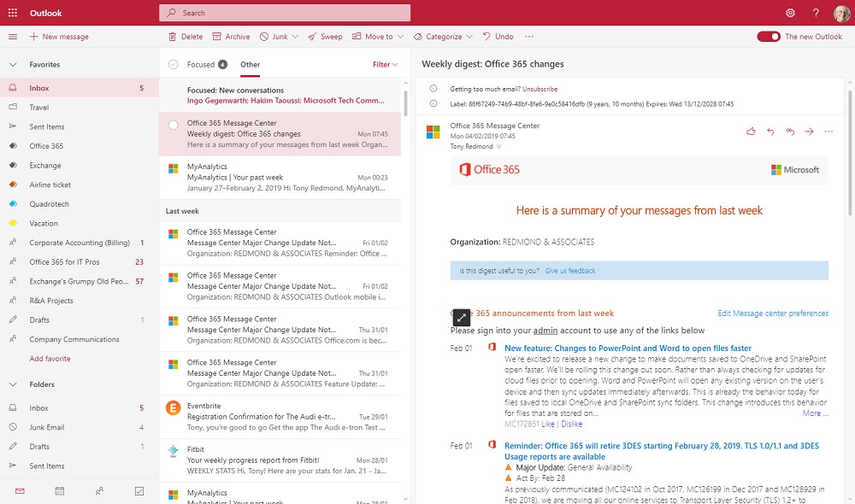Image resolution: width=855 pixels, height=504 pixels.
Task: Collapse the Folders section chevron
Action: [x=13, y=384]
